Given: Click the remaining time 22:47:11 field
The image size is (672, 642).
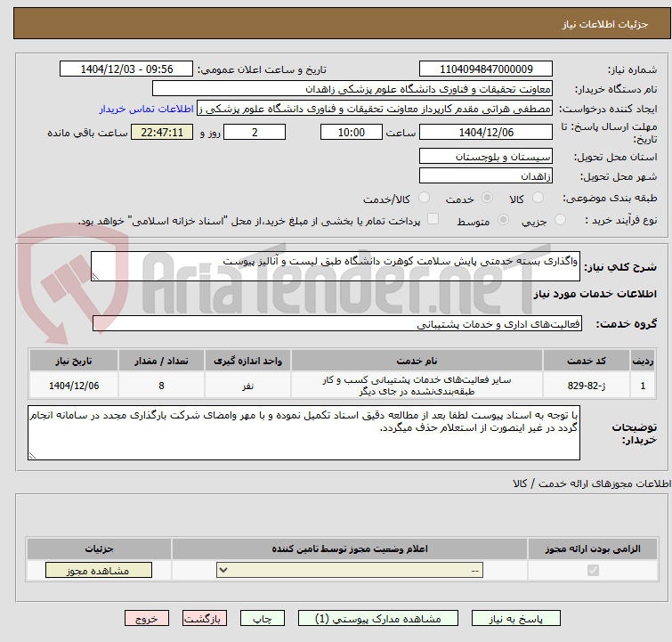Looking at the screenshot, I should click(x=162, y=132).
